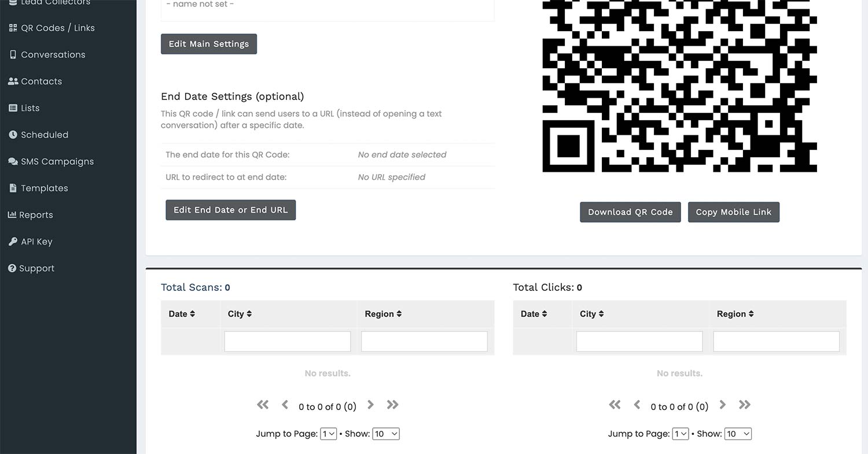
Task: Open the Show entries dropdown under Total Clicks
Action: pos(738,433)
